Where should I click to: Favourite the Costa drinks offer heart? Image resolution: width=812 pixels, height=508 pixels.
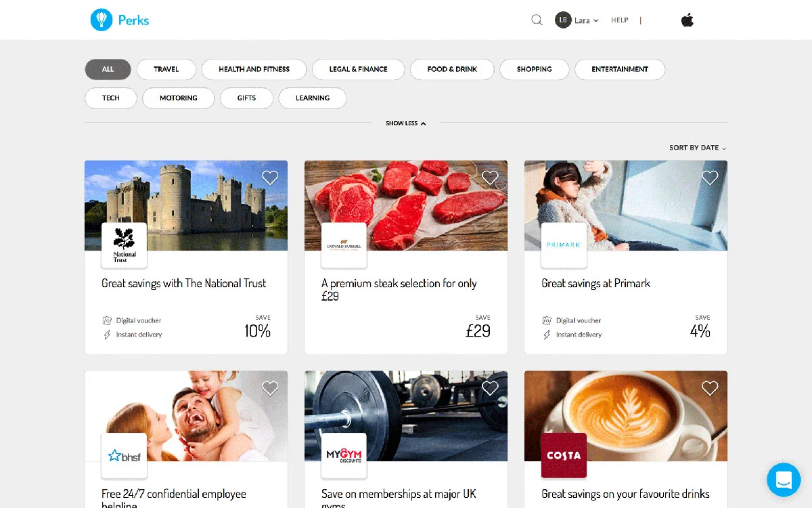710,388
